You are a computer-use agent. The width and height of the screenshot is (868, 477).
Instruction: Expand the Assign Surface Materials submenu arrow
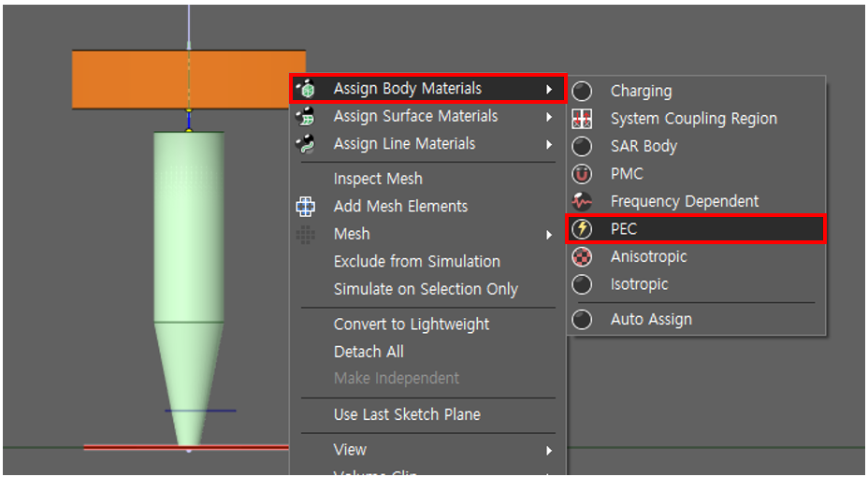point(549,117)
